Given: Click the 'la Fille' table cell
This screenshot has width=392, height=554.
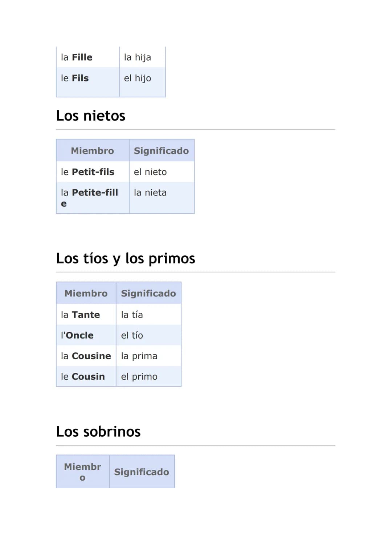Looking at the screenshot, I should (x=88, y=57).
